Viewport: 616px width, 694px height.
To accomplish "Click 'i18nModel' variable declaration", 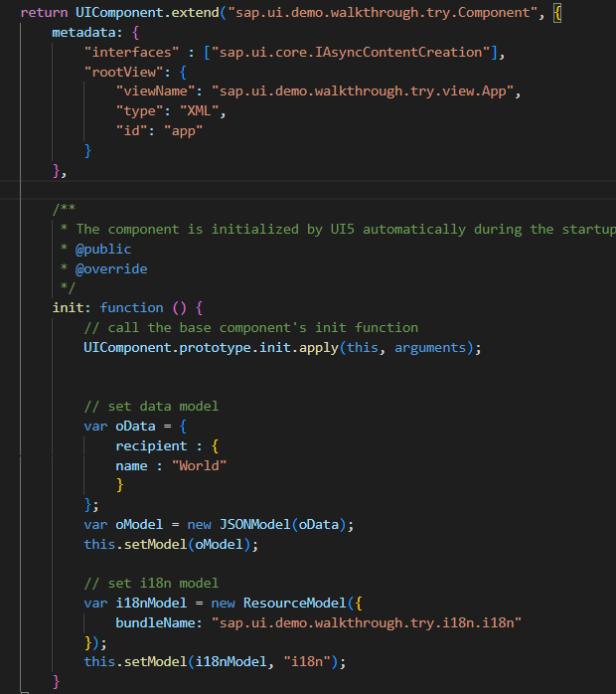I will click(x=151, y=603).
